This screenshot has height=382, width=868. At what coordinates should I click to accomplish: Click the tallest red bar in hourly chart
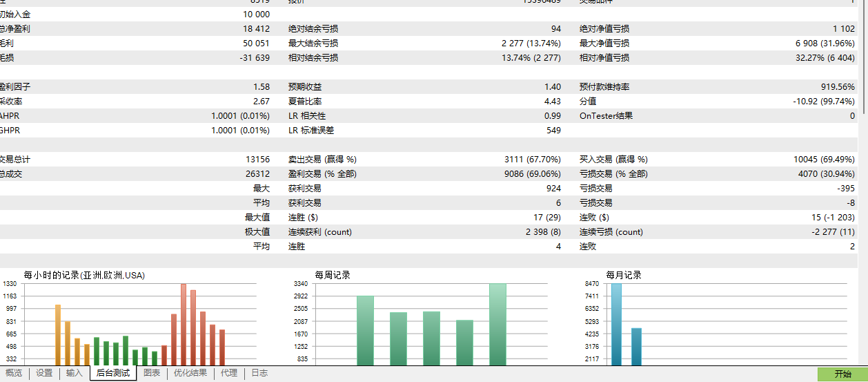coord(184,325)
